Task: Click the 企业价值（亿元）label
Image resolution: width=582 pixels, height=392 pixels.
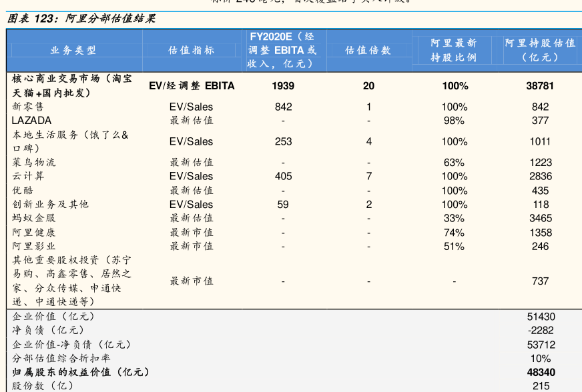Action: click(x=53, y=317)
